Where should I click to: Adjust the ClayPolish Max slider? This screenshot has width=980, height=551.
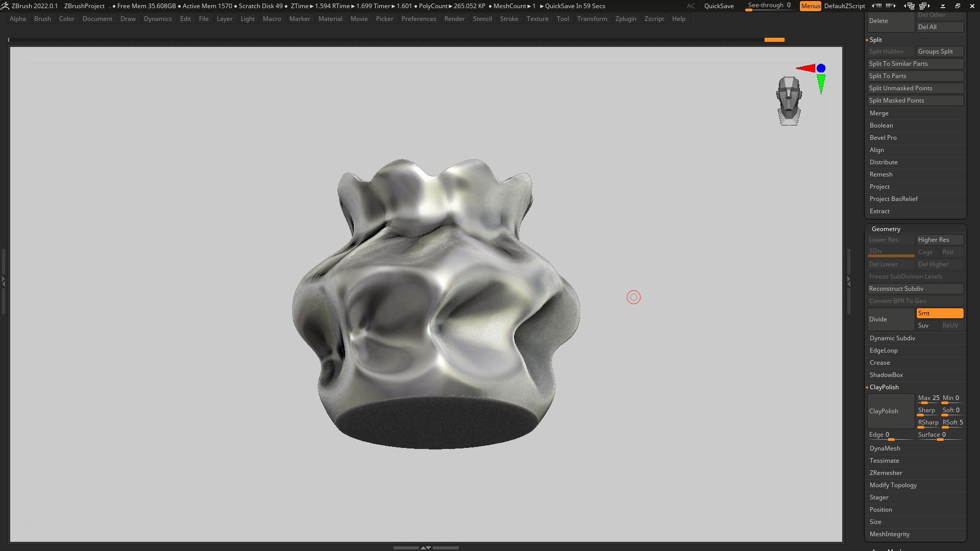point(928,398)
